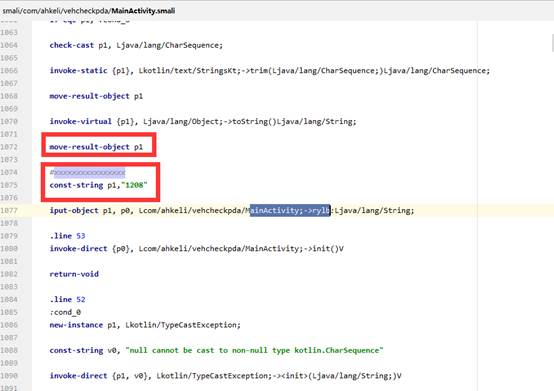The height and width of the screenshot is (391, 554).
Task: Click the invoke-static keyword on line 1066
Action: coord(78,71)
